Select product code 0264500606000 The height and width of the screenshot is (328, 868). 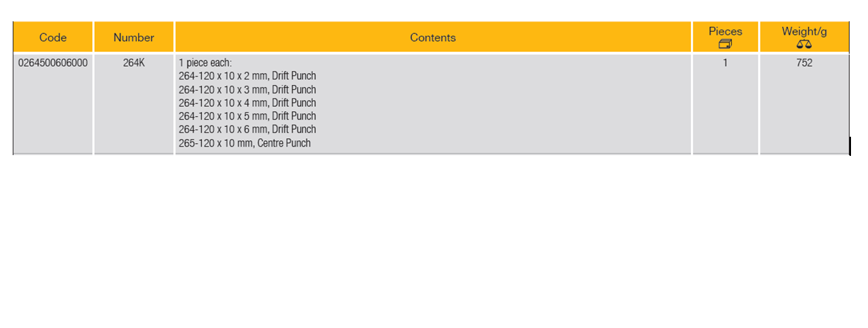[x=53, y=62]
